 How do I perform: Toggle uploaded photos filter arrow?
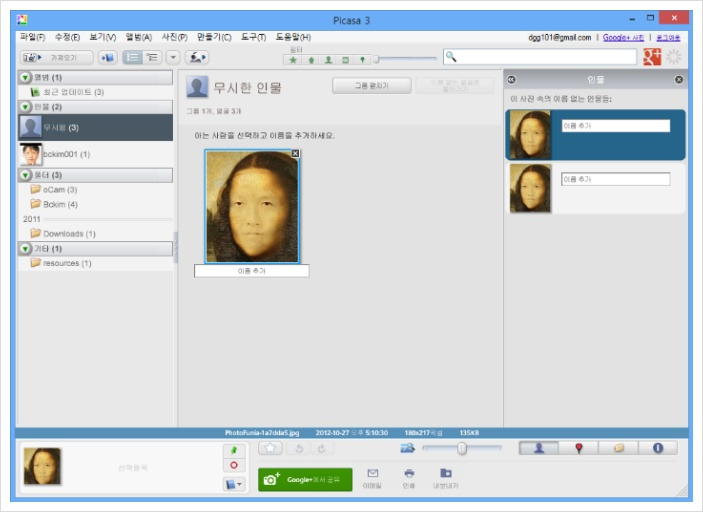tap(311, 60)
